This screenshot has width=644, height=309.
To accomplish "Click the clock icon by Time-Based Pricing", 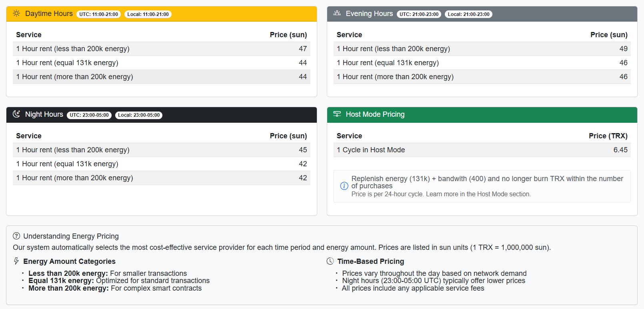I will coord(330,261).
